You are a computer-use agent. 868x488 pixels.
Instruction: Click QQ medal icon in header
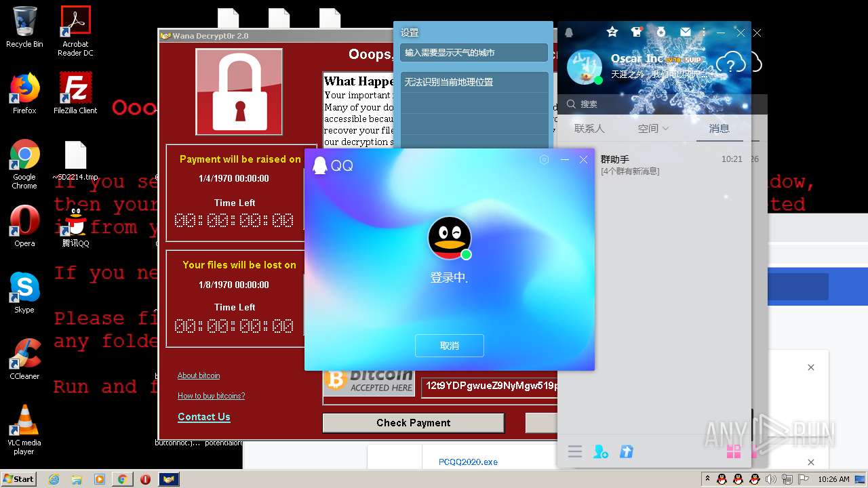tap(660, 32)
